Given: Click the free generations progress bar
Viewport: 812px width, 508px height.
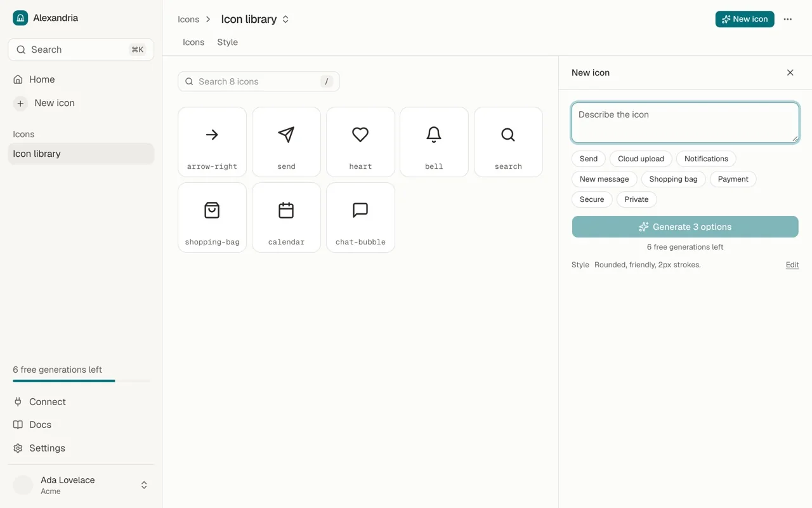Looking at the screenshot, I should (81, 381).
